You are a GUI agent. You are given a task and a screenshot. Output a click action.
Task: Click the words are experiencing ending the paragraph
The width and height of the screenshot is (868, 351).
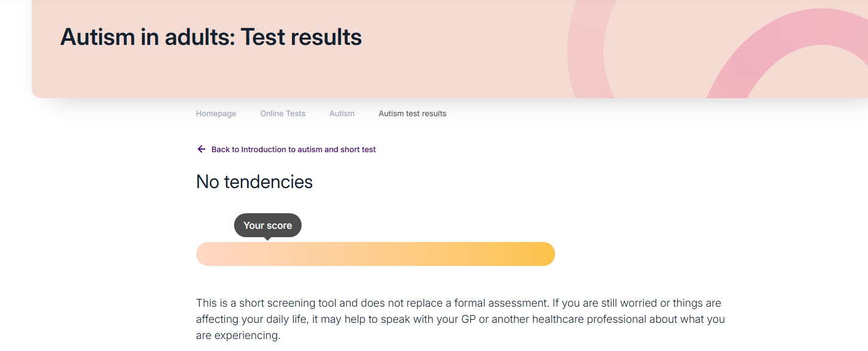[x=238, y=335]
